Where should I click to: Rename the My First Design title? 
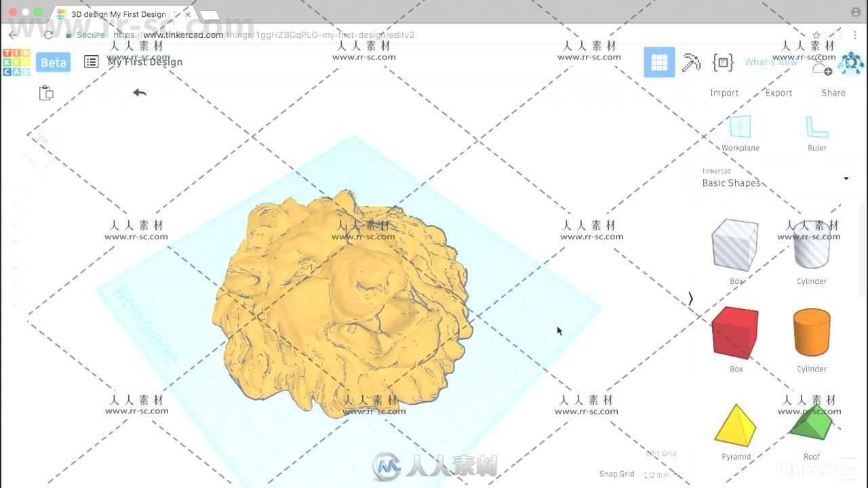click(145, 62)
